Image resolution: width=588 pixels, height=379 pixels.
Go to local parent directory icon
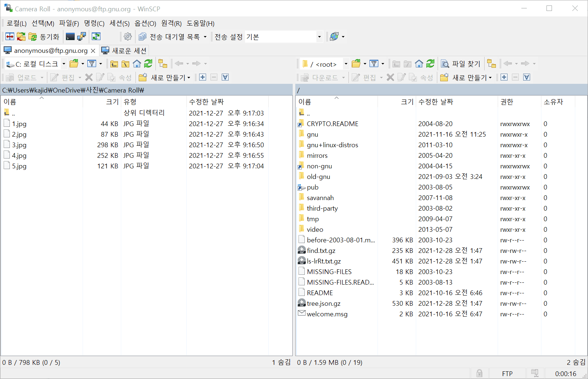(x=114, y=64)
